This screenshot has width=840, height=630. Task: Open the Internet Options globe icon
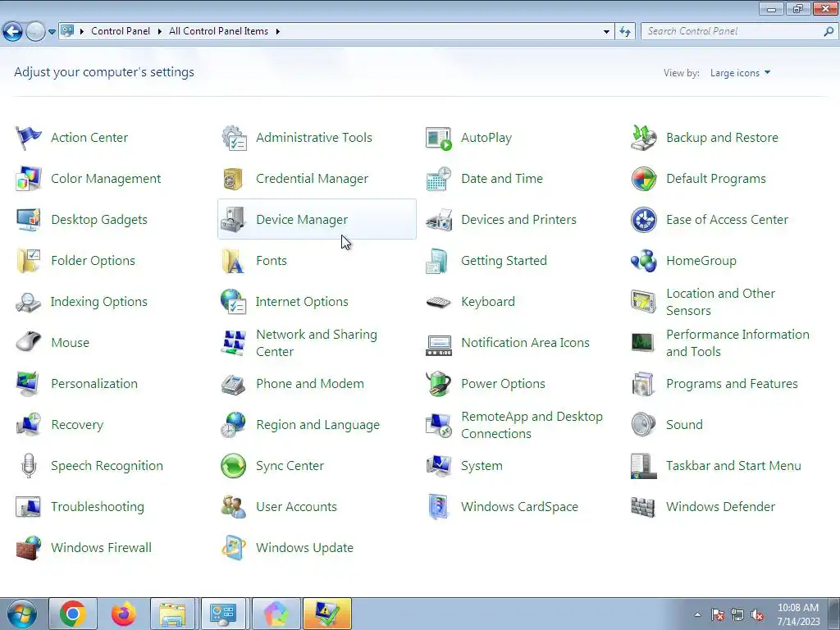tap(234, 302)
